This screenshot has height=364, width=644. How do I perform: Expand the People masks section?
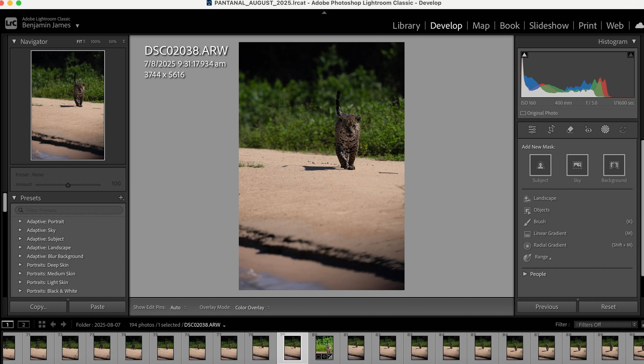tap(525, 274)
